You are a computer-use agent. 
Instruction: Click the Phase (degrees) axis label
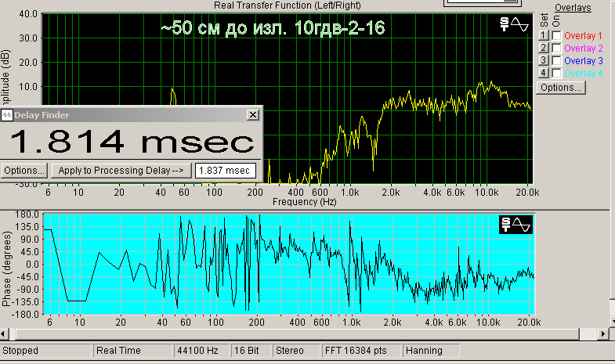coord(6,268)
